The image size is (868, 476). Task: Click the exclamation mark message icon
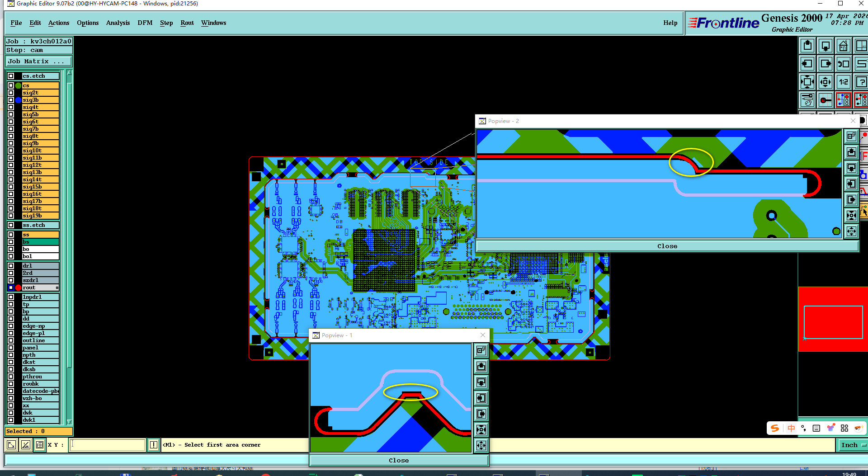point(154,445)
